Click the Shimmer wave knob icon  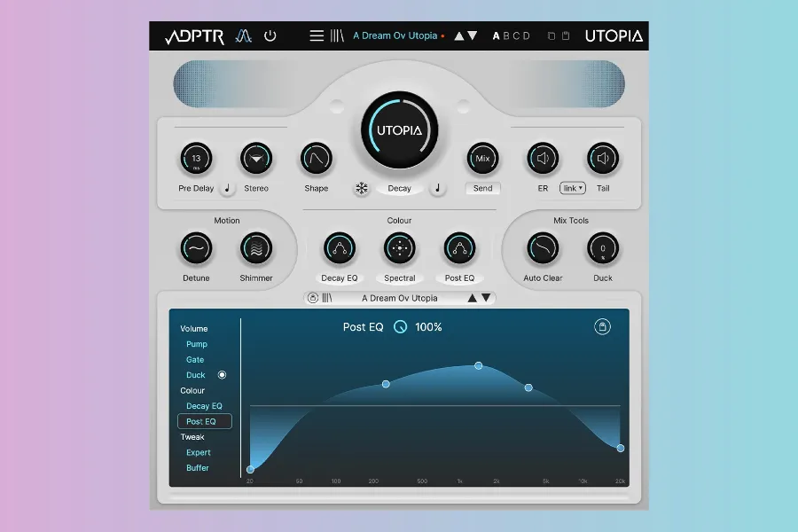pyautogui.click(x=256, y=249)
